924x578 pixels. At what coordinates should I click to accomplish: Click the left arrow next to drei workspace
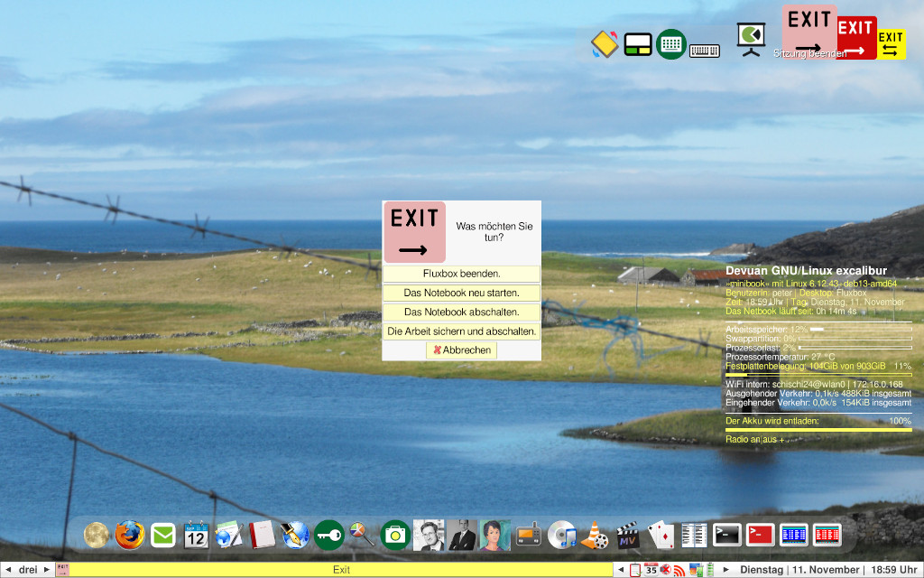click(9, 569)
